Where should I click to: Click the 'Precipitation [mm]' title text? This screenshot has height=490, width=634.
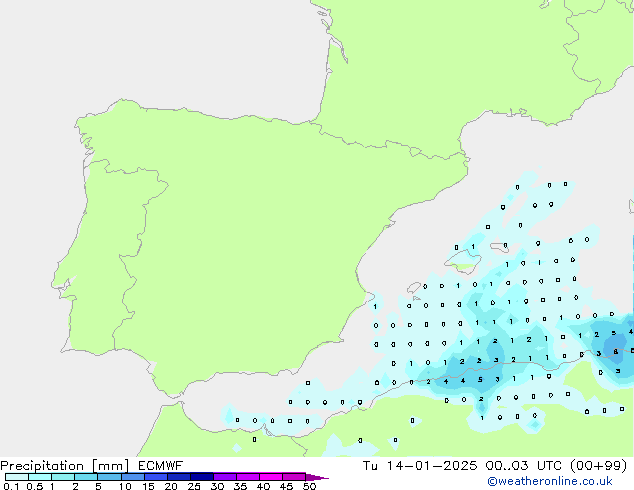pyautogui.click(x=65, y=466)
